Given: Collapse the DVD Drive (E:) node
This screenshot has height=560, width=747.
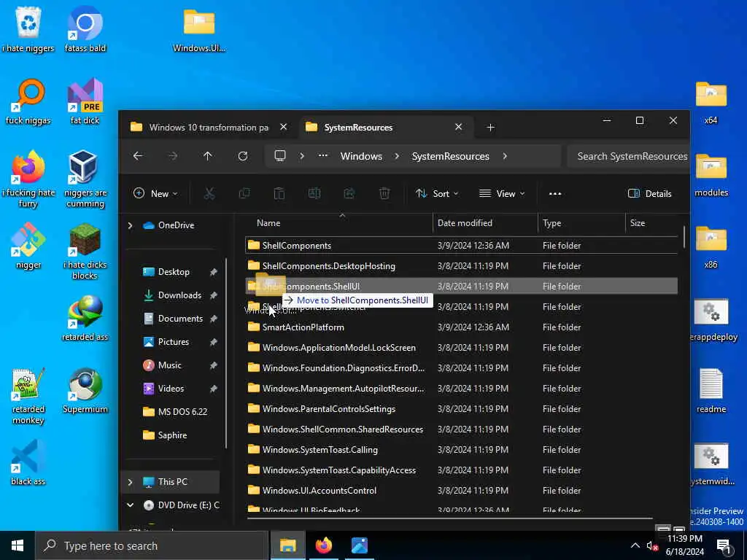Looking at the screenshot, I should (x=130, y=505).
